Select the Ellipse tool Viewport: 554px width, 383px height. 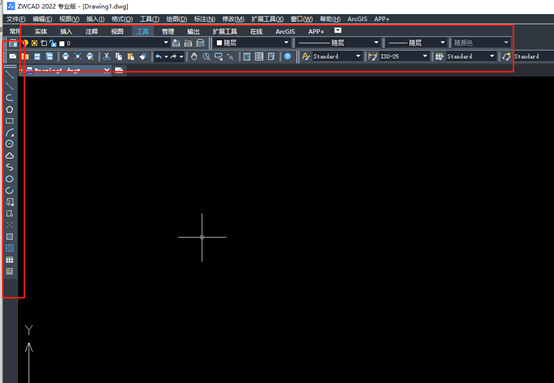coord(10,179)
